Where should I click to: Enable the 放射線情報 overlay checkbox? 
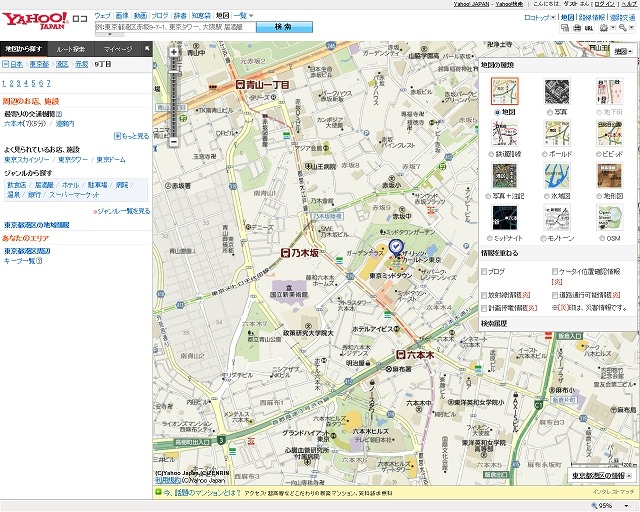tap(484, 295)
